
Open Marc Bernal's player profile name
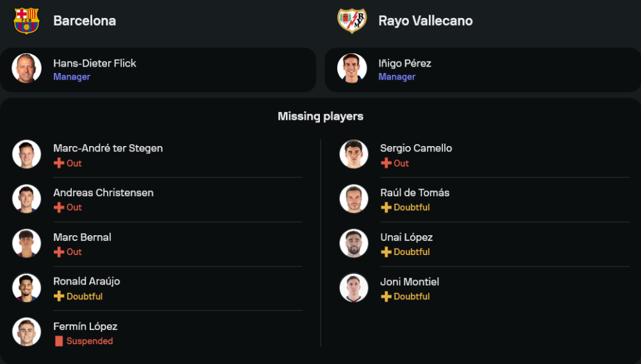pos(82,237)
